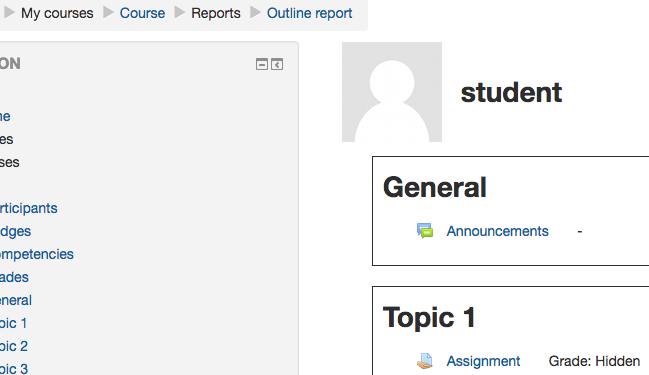
Task: Select Reports in the breadcrumb trail
Action: (216, 13)
